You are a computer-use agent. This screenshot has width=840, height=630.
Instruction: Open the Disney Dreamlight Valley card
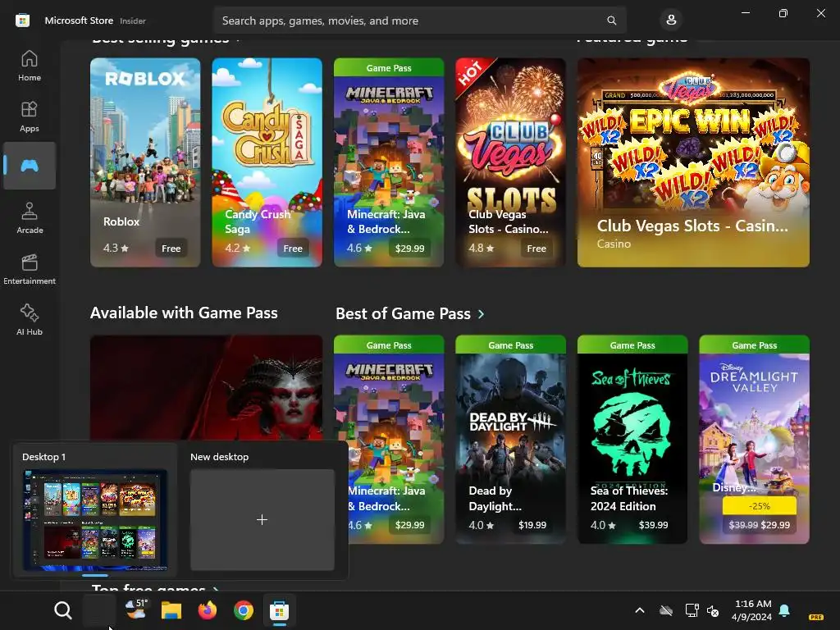pyautogui.click(x=755, y=440)
